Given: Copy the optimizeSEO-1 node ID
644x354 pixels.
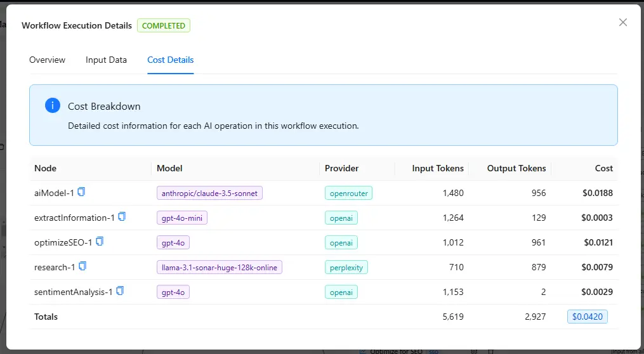Looking at the screenshot, I should pyautogui.click(x=100, y=241).
